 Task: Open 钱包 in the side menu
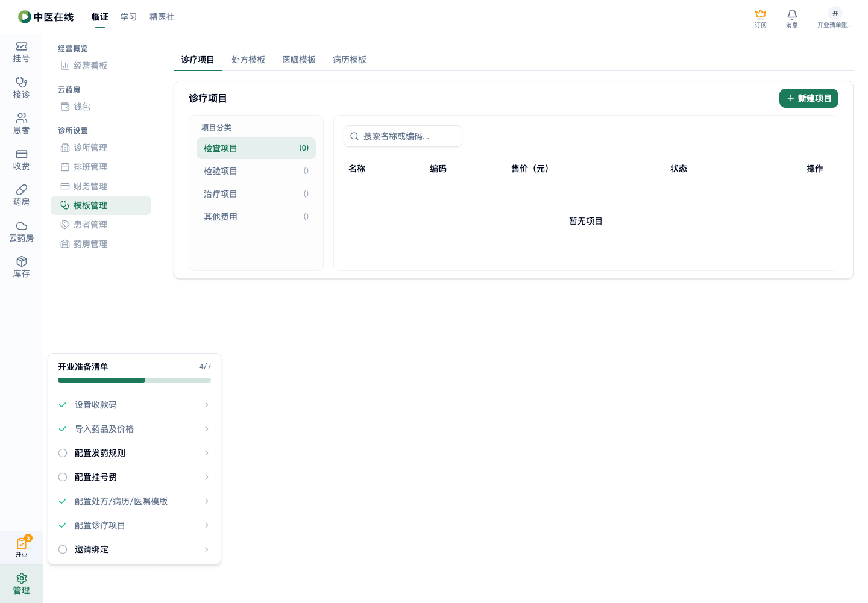(x=101, y=107)
